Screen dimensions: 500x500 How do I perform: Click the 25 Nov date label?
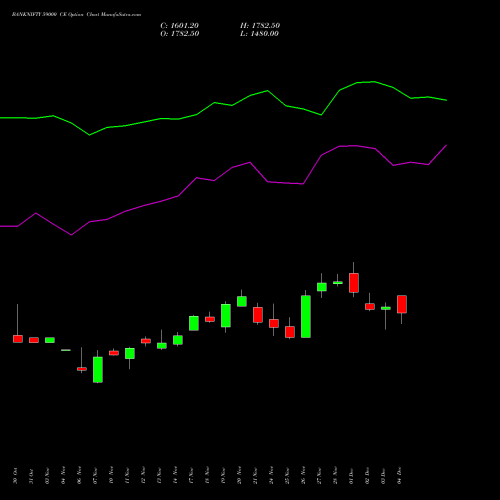(287, 476)
